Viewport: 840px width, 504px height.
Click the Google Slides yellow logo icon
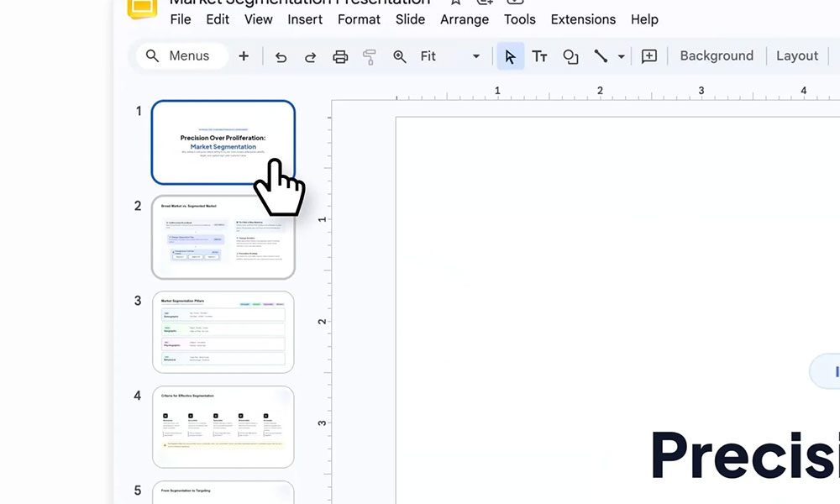click(x=142, y=8)
